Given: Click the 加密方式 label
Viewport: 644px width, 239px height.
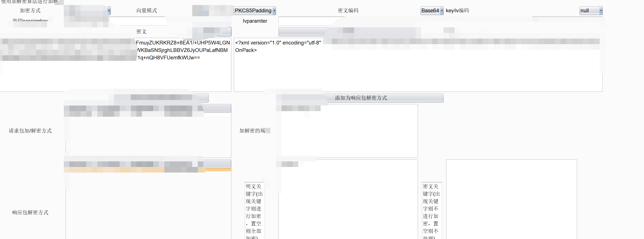Looking at the screenshot, I should [30, 10].
